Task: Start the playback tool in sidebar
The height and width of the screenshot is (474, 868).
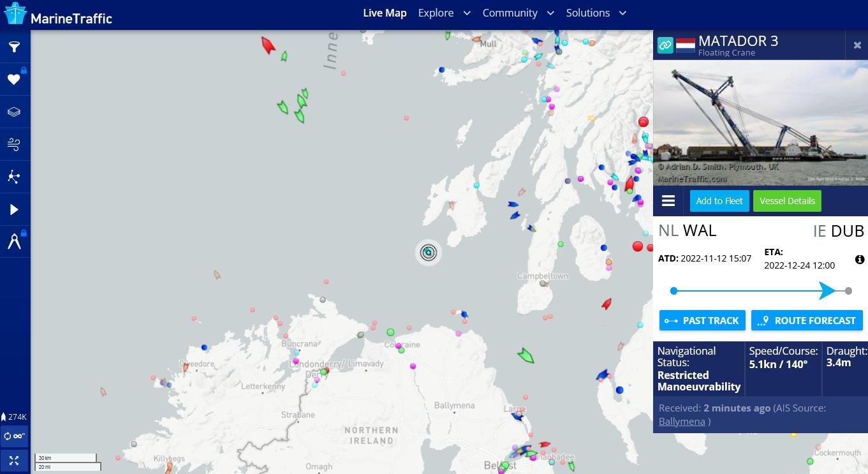Action: pyautogui.click(x=14, y=210)
